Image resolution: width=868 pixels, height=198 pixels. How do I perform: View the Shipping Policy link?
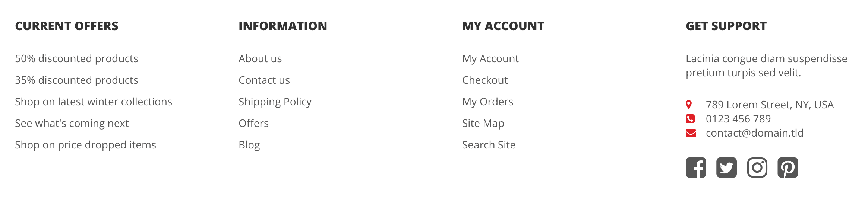click(275, 102)
